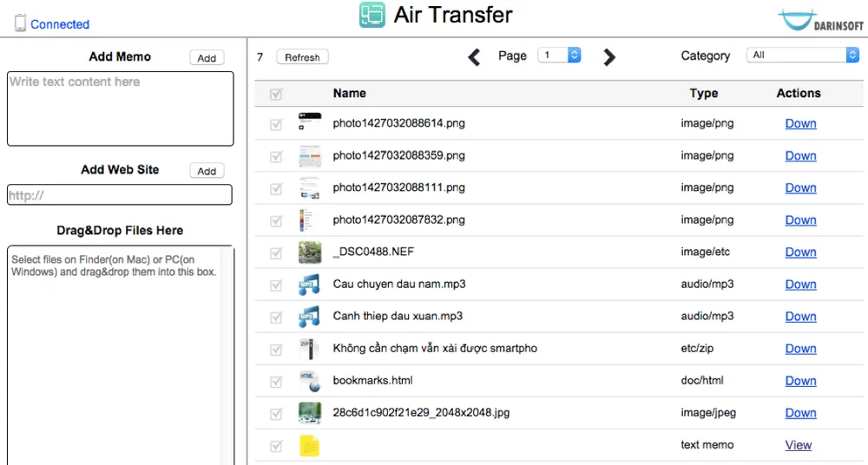Download photo1427032088614.png via Down link
Screen dimensions: 868x465
(x=800, y=123)
